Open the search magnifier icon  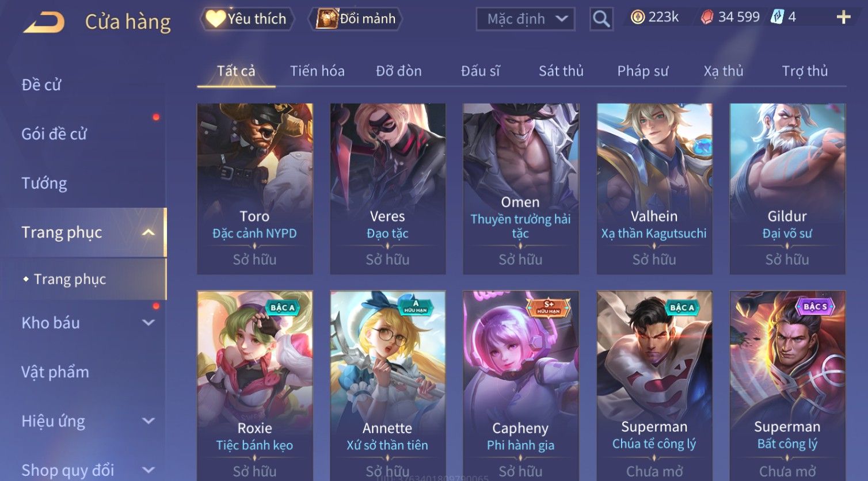click(x=601, y=20)
